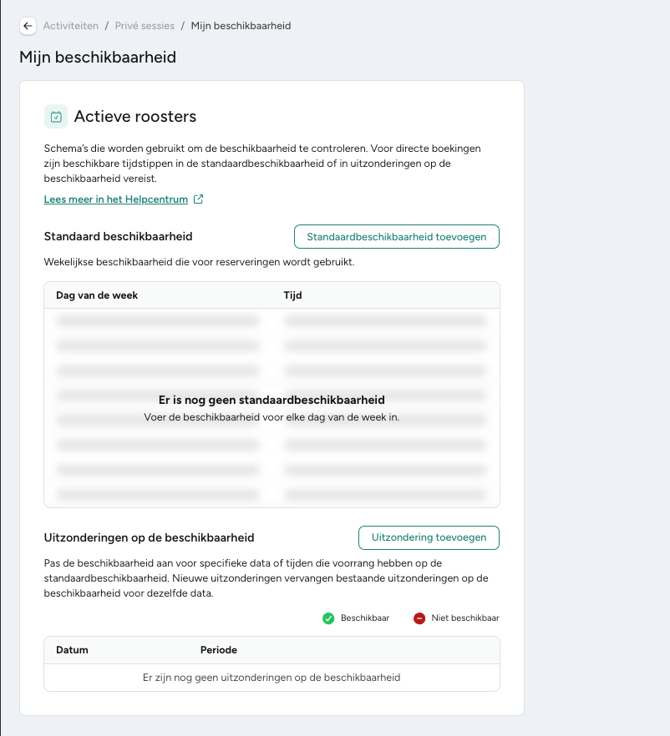Click the external link icon after Helpcentrum
670x736 pixels.
(199, 199)
